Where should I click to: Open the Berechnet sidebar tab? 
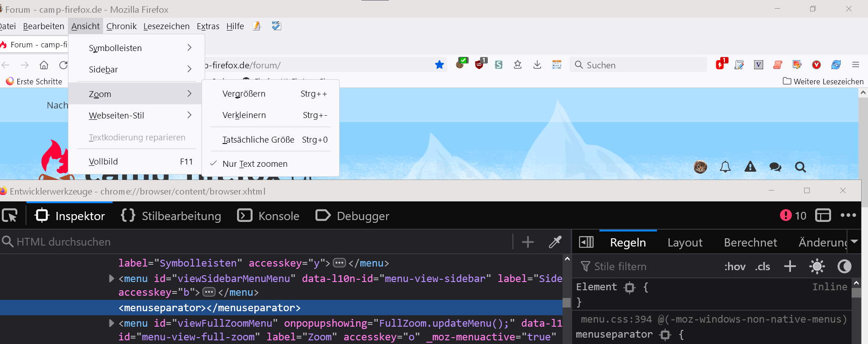tap(750, 242)
